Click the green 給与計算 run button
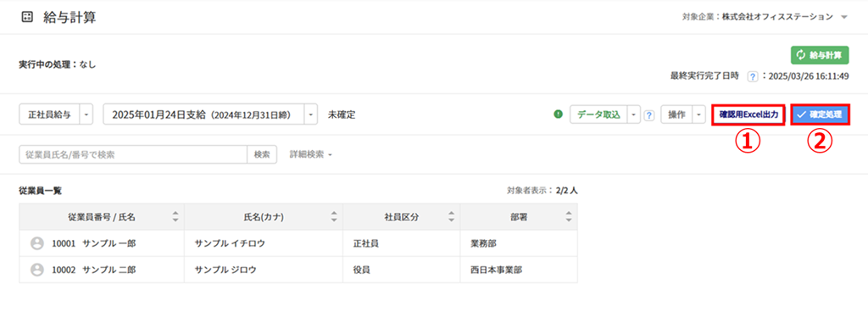Screen dimensions: 868x312 coord(820,55)
